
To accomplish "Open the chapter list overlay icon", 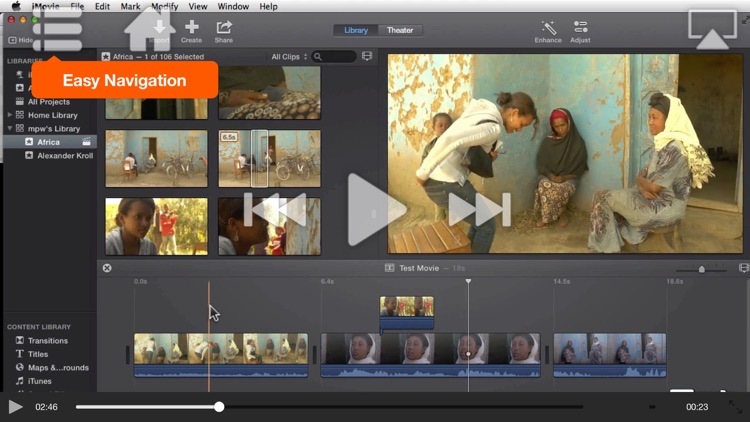I will (57, 29).
